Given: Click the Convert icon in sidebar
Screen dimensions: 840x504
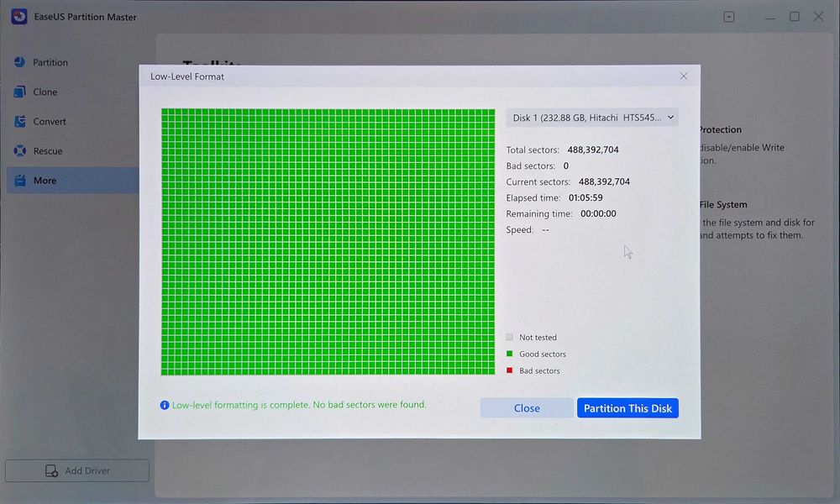Looking at the screenshot, I should (20, 121).
